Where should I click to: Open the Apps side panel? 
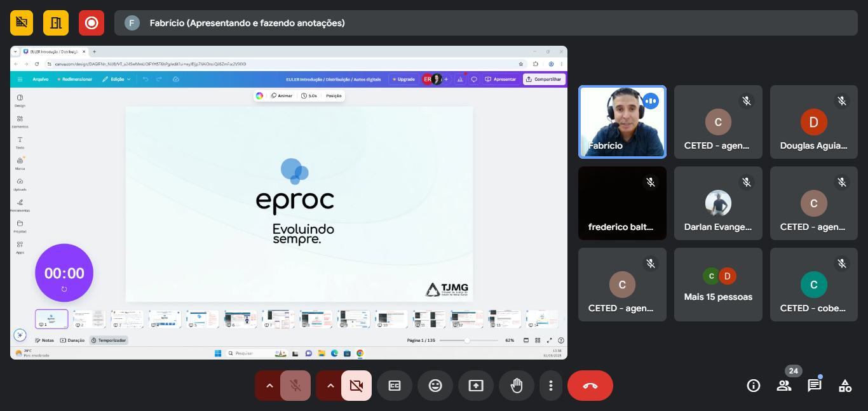pos(20,247)
